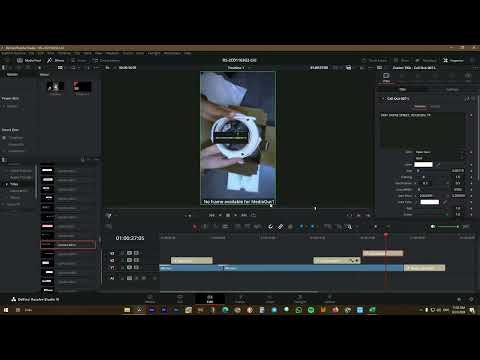The height and width of the screenshot is (360, 480).
Task: Click the Quick Export button
Action: click(375, 60)
